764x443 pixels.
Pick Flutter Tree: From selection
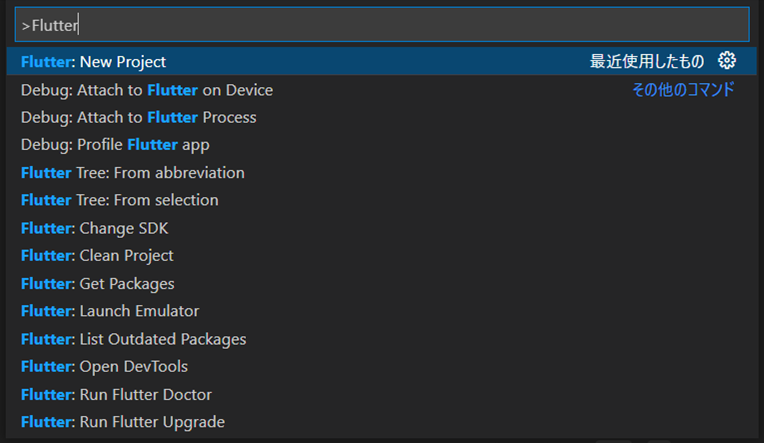[x=119, y=200]
